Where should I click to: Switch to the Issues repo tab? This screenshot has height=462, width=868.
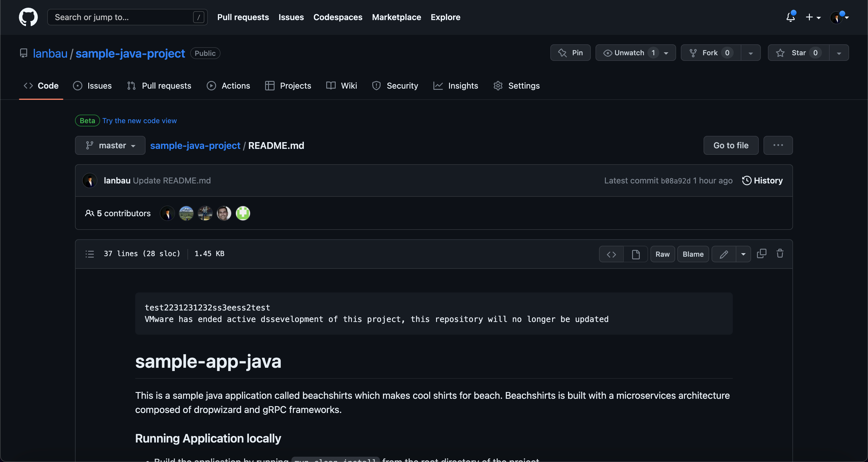92,86
